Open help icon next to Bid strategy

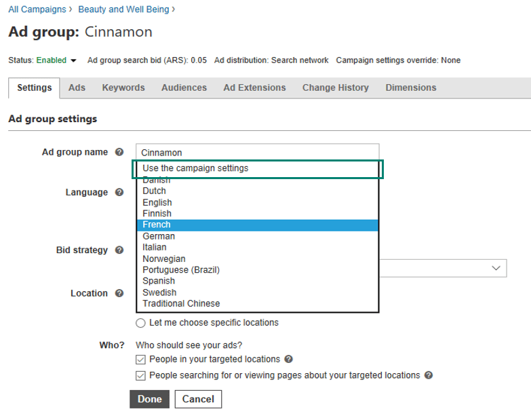coord(119,250)
